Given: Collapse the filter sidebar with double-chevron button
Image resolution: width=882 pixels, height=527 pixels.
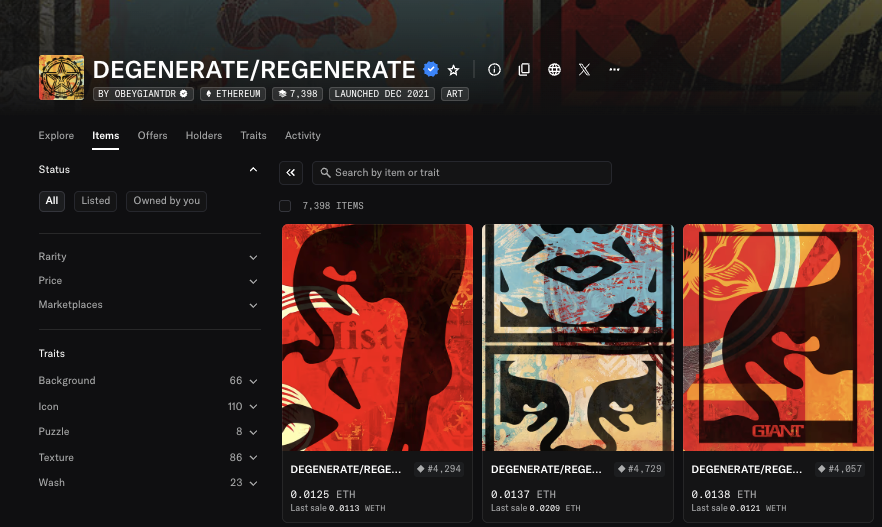Looking at the screenshot, I should [x=291, y=173].
